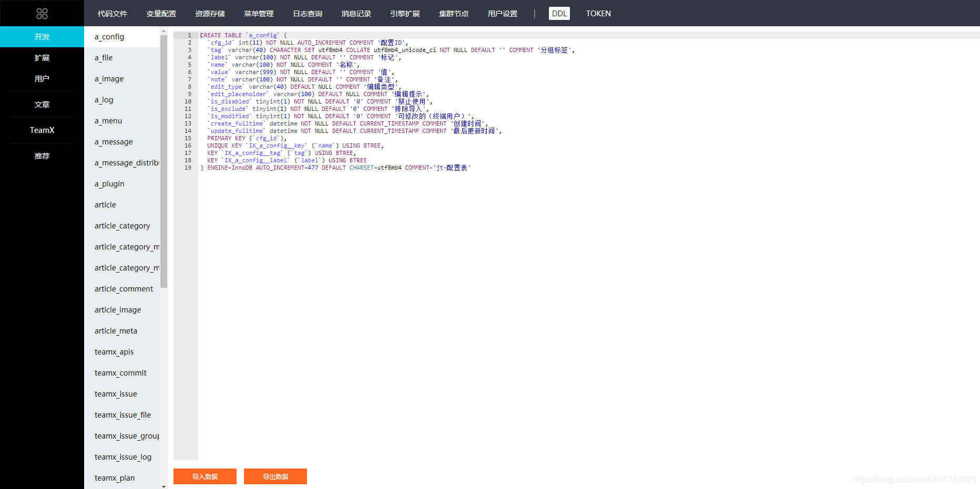
Task: Select the article table
Action: (x=122, y=205)
